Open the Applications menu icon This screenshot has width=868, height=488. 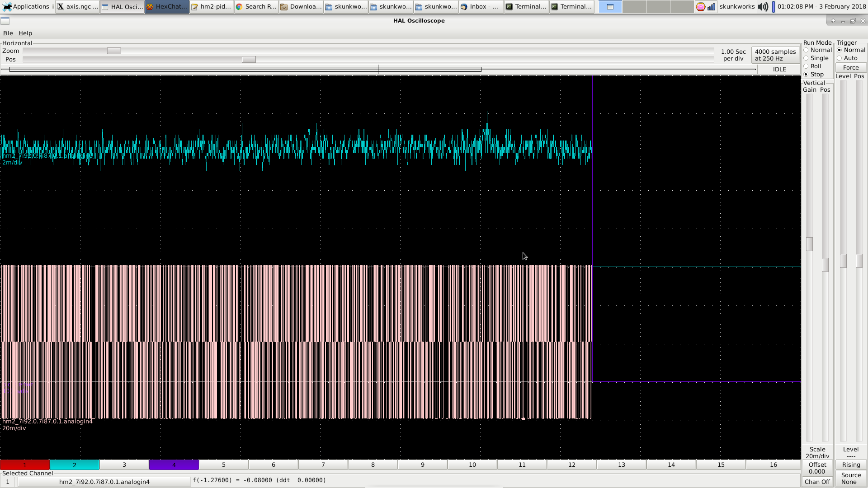7,7
